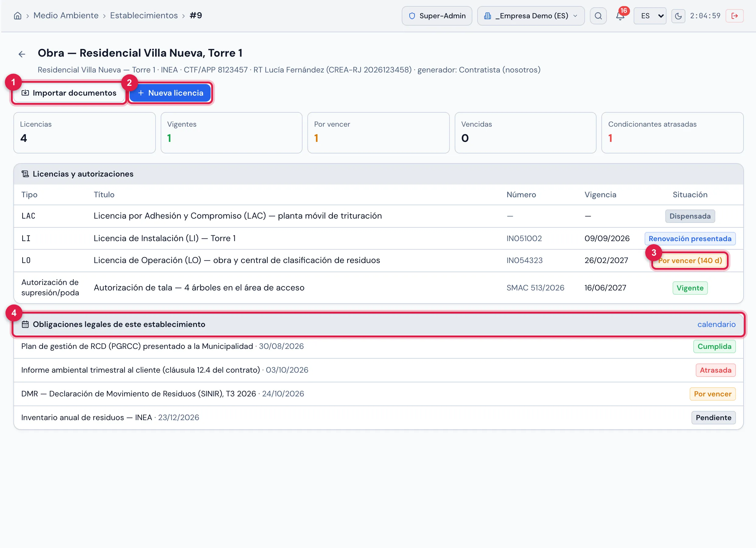Screen dimensions: 756x548
Task: Expand the _Empresa Demo (ES) company selector
Action: 531,16
